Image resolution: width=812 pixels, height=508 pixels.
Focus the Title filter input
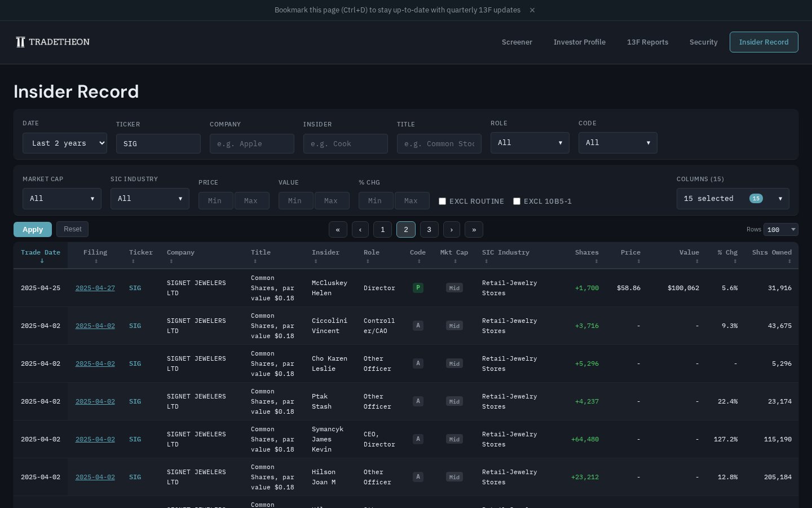(x=439, y=144)
